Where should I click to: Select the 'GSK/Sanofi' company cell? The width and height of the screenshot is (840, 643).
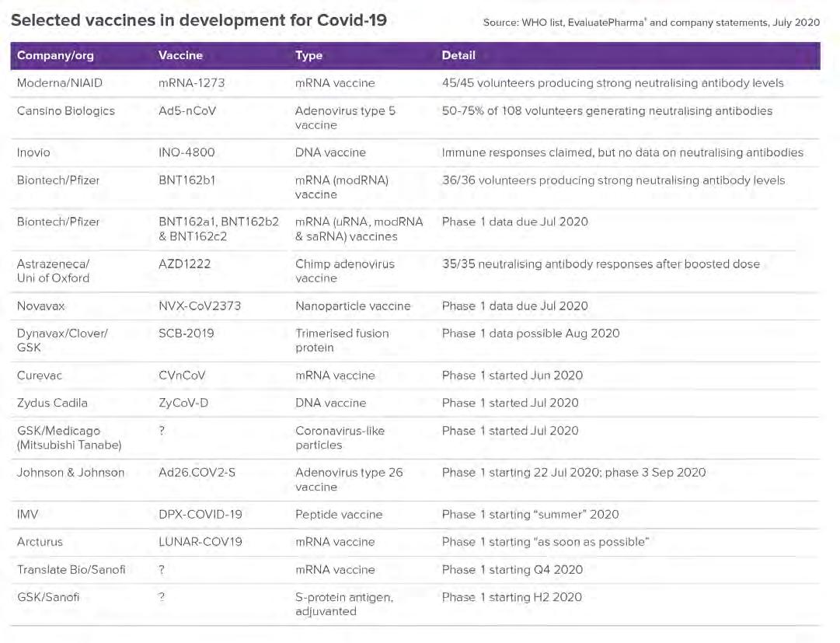(47, 597)
